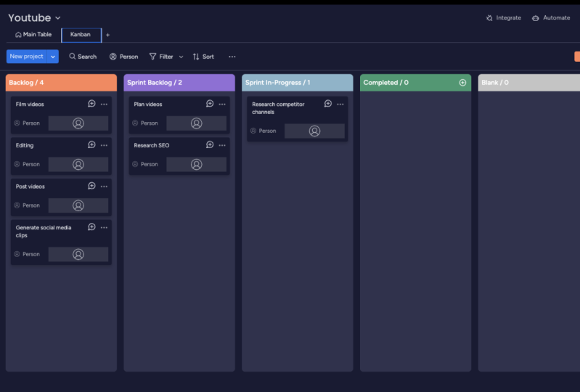Switch to the Main Table tab
Screen dimensions: 580x392
coord(33,34)
